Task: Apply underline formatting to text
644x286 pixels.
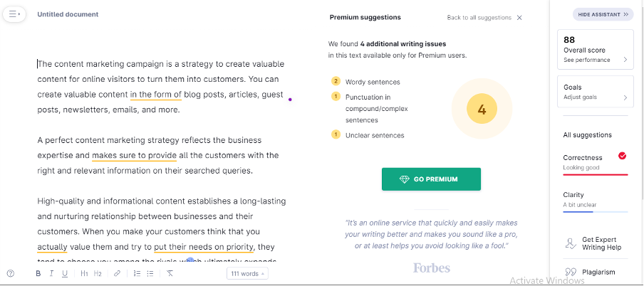Action: [65, 273]
